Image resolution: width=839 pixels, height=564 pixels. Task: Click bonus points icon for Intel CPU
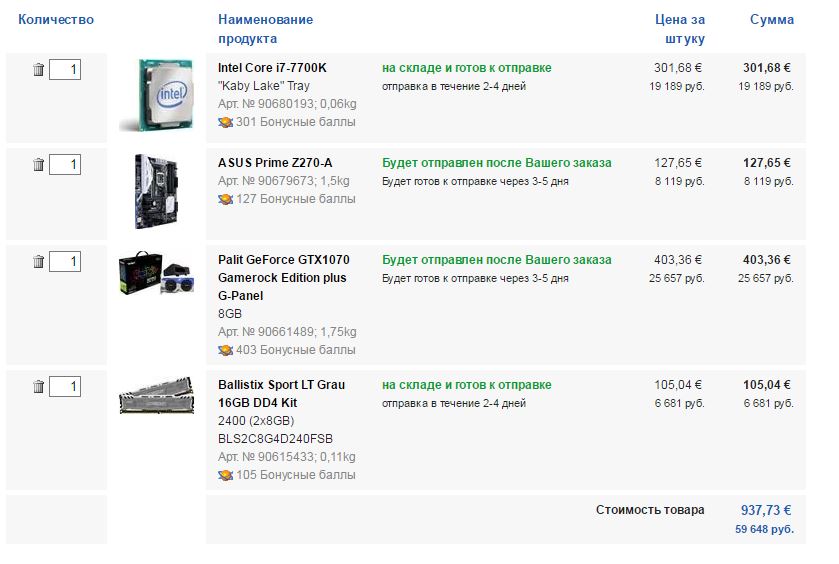tap(225, 123)
